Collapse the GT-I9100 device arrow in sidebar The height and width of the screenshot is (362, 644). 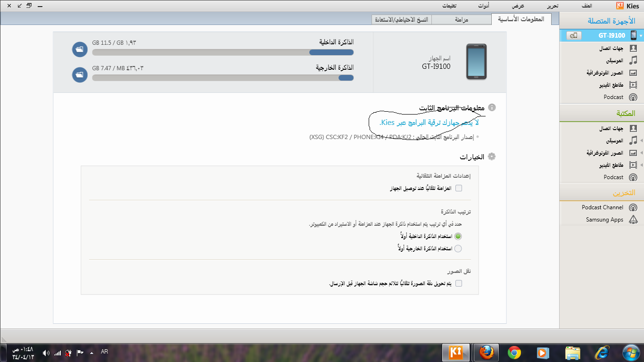(641, 36)
